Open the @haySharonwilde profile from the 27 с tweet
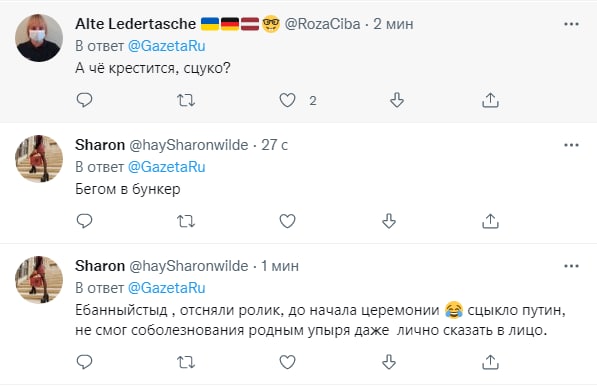The width and height of the screenshot is (597, 388). [x=189, y=145]
